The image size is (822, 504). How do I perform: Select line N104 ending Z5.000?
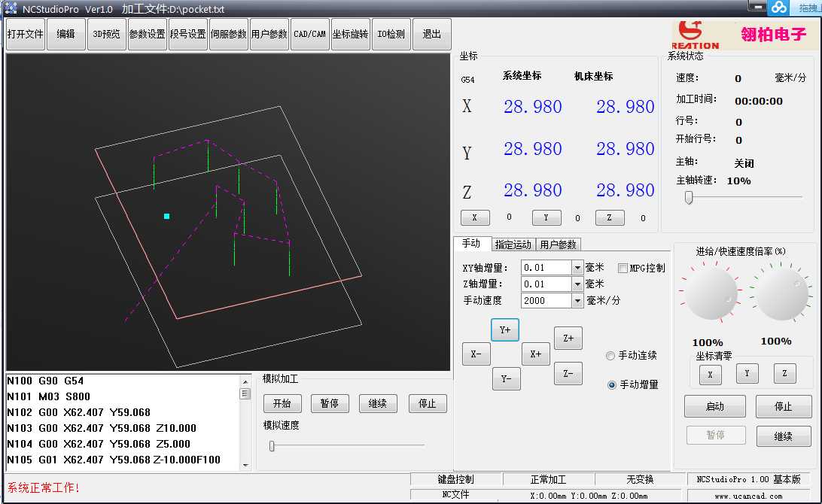tap(99, 444)
